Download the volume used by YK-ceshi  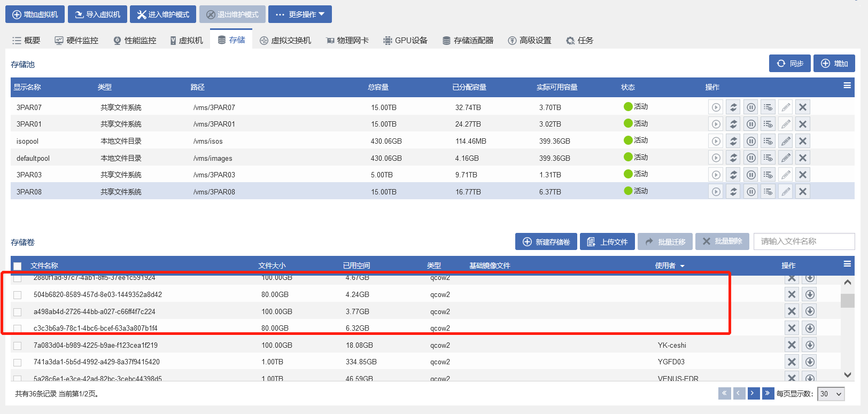[x=810, y=345]
